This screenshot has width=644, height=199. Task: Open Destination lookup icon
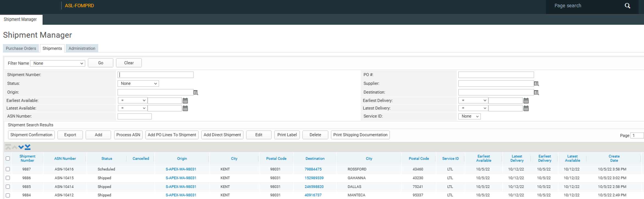(536, 93)
